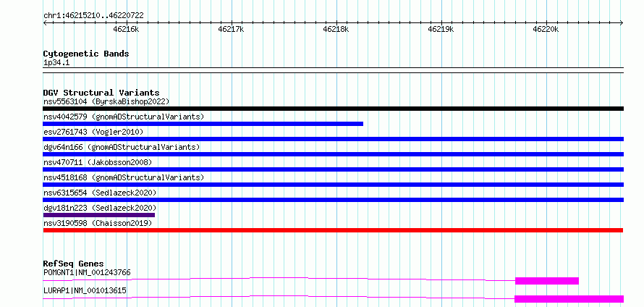Click the nsv6315654 (Sedlazeck2020) label
The height and width of the screenshot is (307, 644).
pyautogui.click(x=100, y=193)
